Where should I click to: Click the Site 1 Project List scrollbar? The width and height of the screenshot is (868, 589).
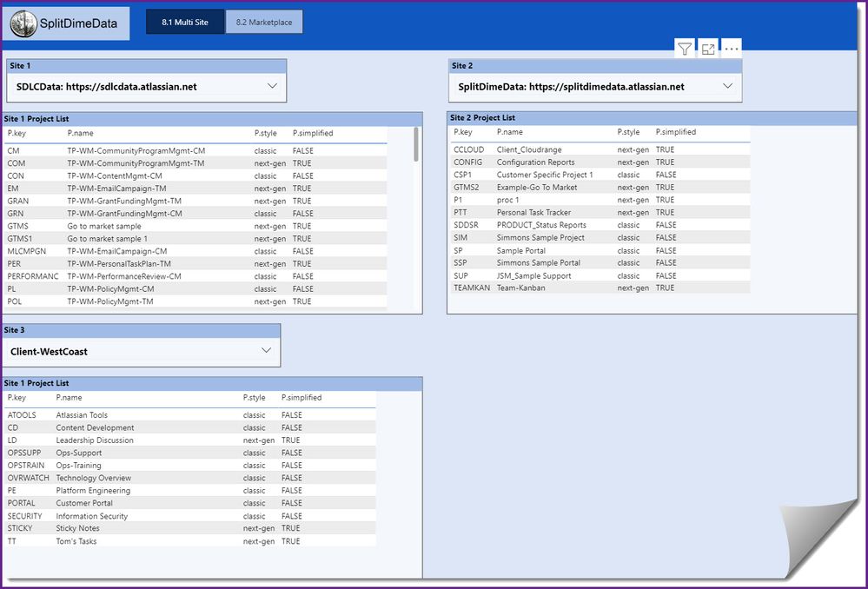416,145
